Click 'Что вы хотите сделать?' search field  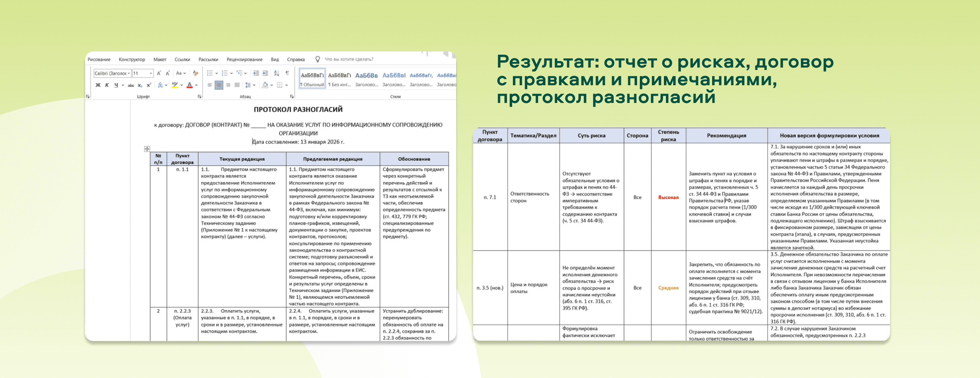click(x=349, y=60)
